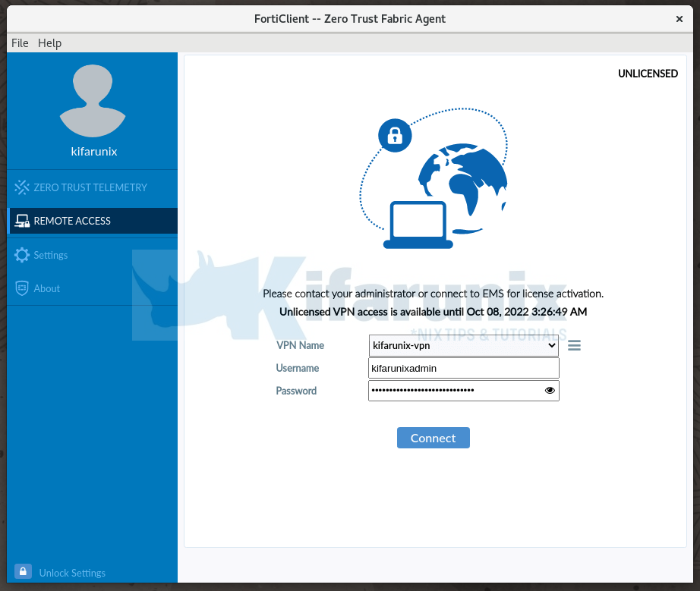Close the FortiClient window
700x591 pixels.
[679, 19]
